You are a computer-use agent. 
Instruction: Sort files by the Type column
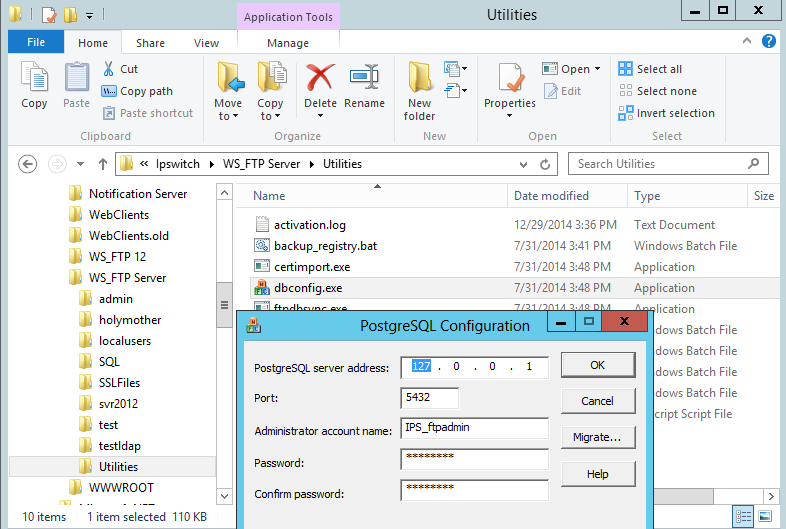647,196
